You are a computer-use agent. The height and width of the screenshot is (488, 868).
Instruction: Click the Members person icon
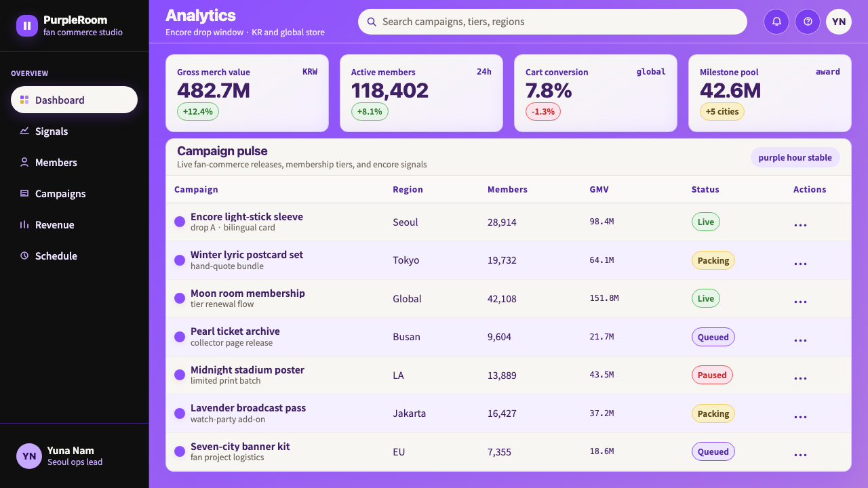tap(24, 162)
